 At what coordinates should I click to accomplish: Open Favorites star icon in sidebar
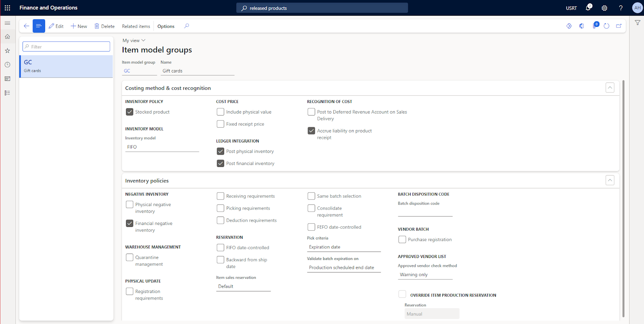[7, 51]
